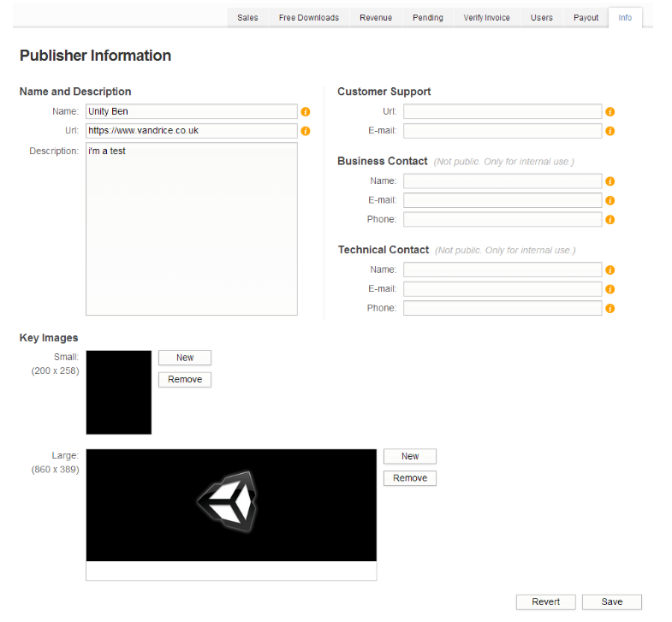Focus the Description text area
This screenshot has width=672, height=622.
pyautogui.click(x=192, y=228)
